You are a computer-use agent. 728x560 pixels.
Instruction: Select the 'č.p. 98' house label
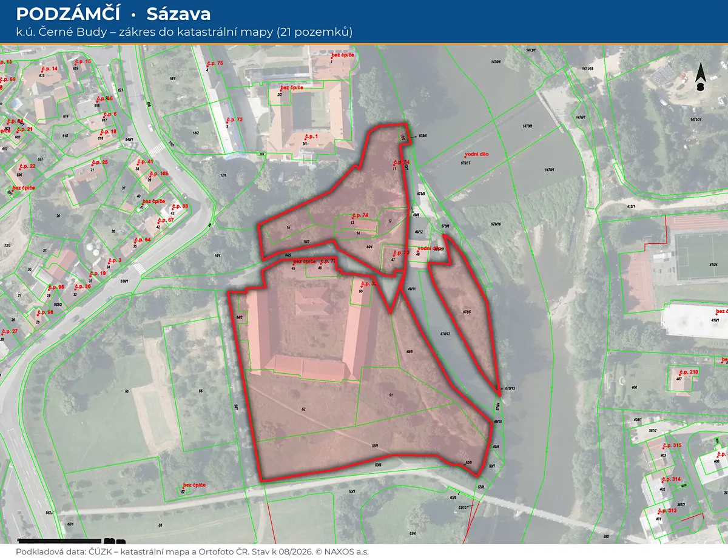(x=45, y=312)
